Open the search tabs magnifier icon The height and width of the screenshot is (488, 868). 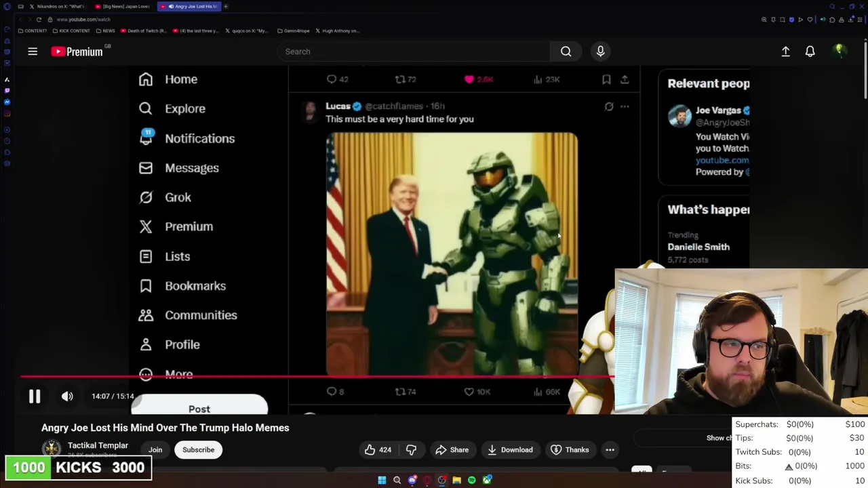[x=832, y=6]
